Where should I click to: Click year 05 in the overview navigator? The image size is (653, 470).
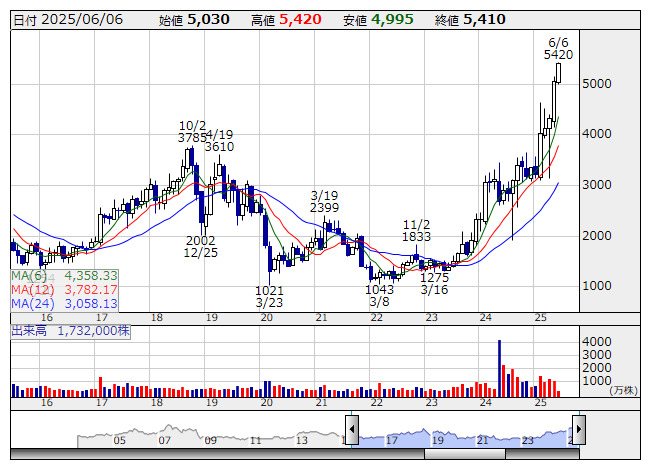click(x=120, y=440)
